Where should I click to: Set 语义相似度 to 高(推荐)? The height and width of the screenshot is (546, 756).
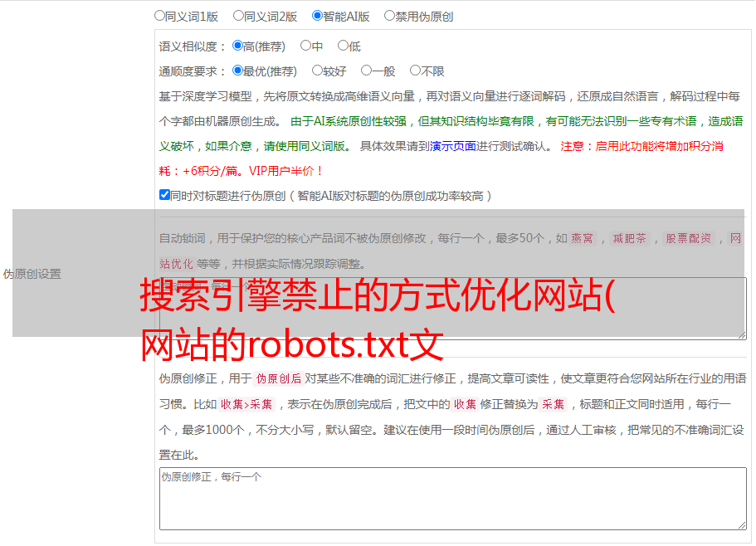click(x=237, y=46)
